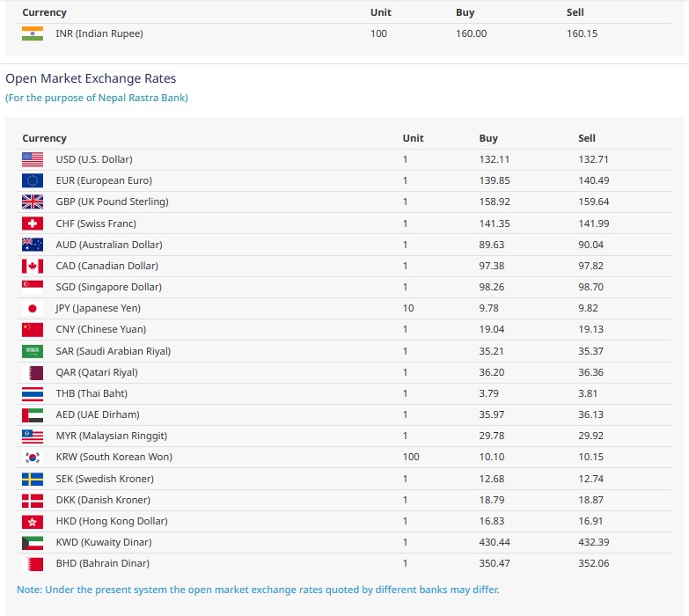Click the Currency column header in open market table
This screenshot has height=616, width=689.
coord(45,138)
